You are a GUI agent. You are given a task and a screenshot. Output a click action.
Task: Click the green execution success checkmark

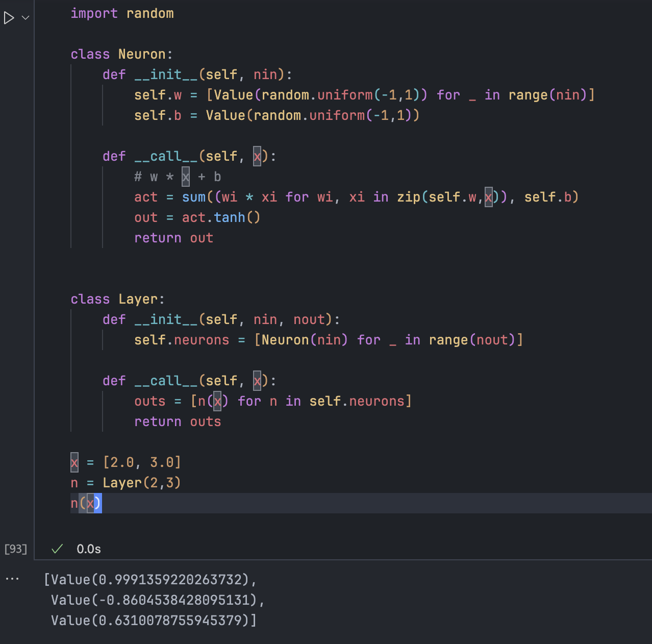tap(57, 549)
